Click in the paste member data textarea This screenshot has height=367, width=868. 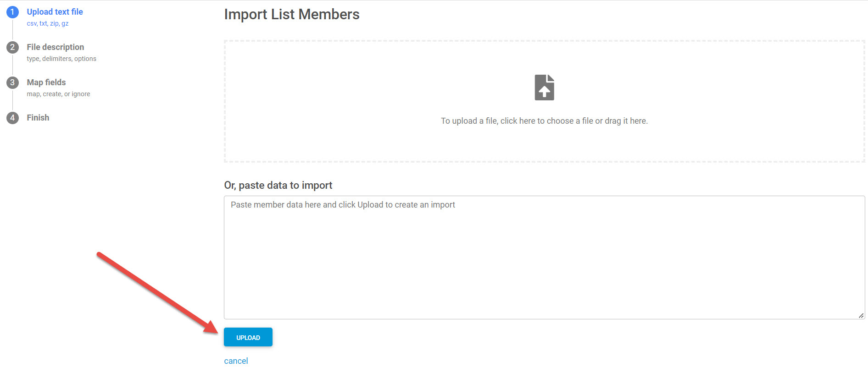point(544,257)
